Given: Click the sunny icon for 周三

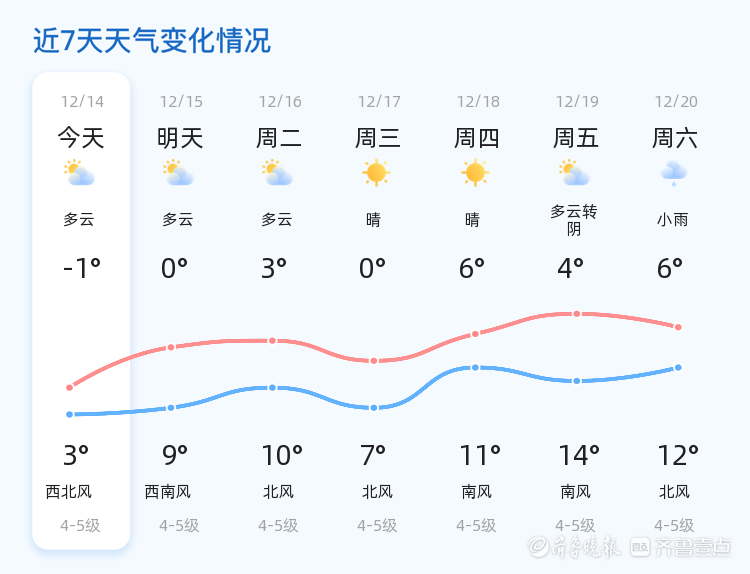Looking at the screenshot, I should tap(376, 173).
